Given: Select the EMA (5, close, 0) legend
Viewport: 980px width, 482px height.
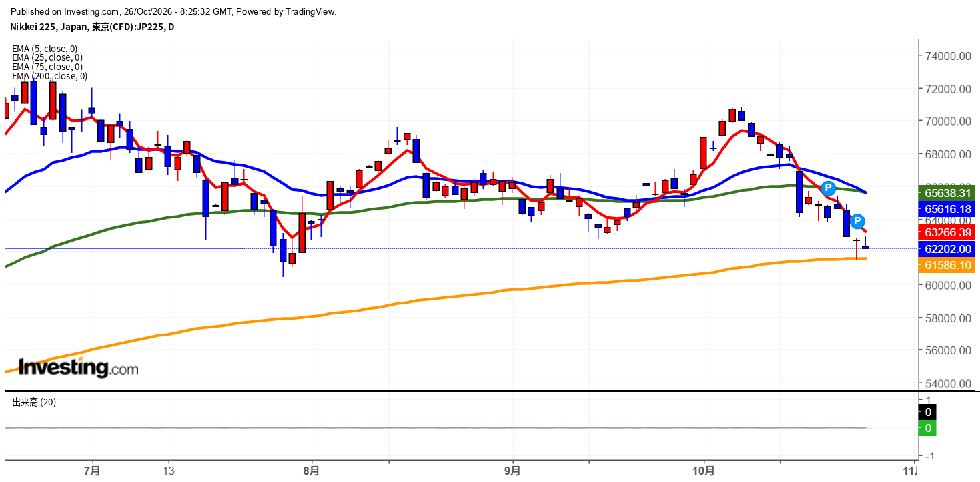Looking at the screenshot, I should (45, 49).
